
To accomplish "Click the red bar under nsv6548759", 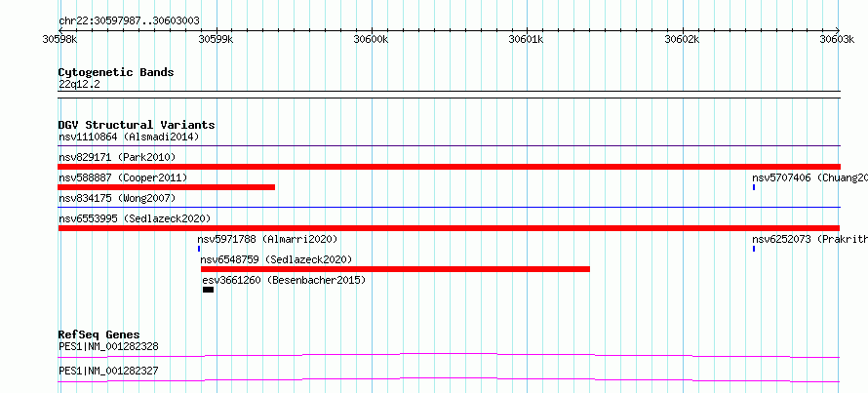I will 395,269.
